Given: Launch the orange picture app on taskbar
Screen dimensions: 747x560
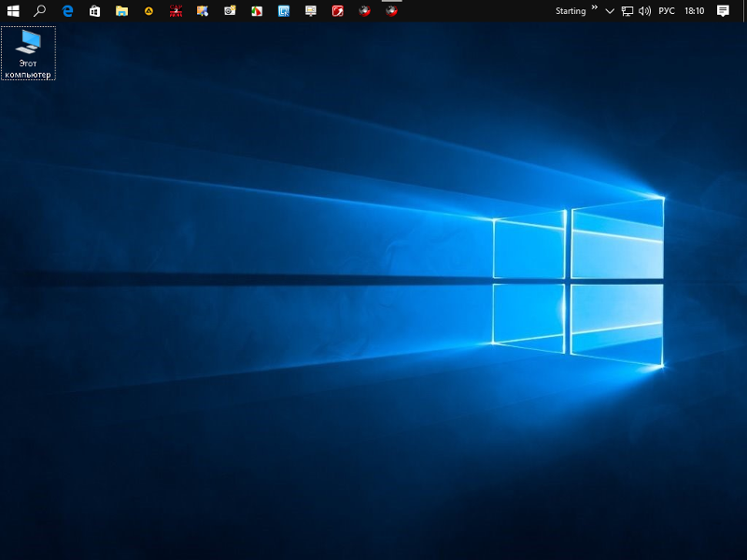Looking at the screenshot, I should point(203,10).
